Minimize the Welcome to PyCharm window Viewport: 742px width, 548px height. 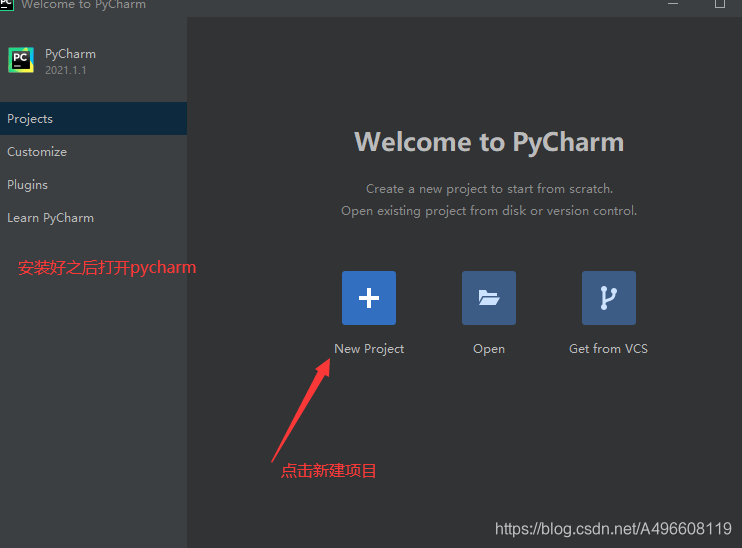tap(673, 4)
